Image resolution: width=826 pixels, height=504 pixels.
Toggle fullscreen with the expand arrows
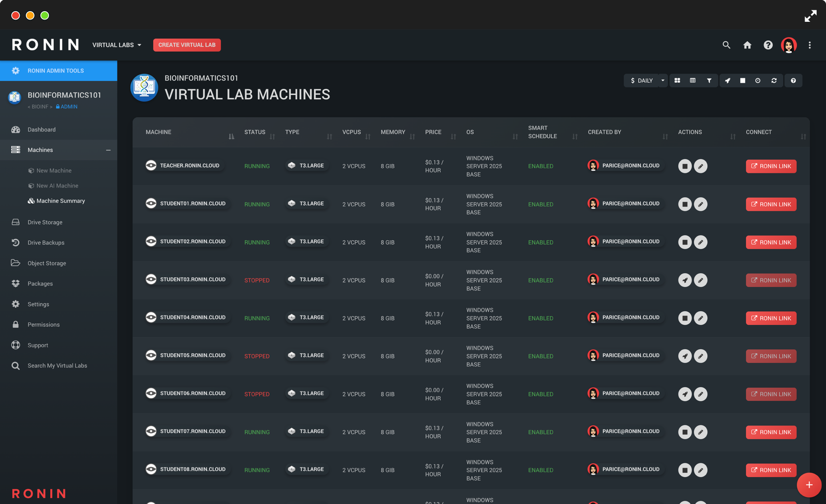click(810, 16)
